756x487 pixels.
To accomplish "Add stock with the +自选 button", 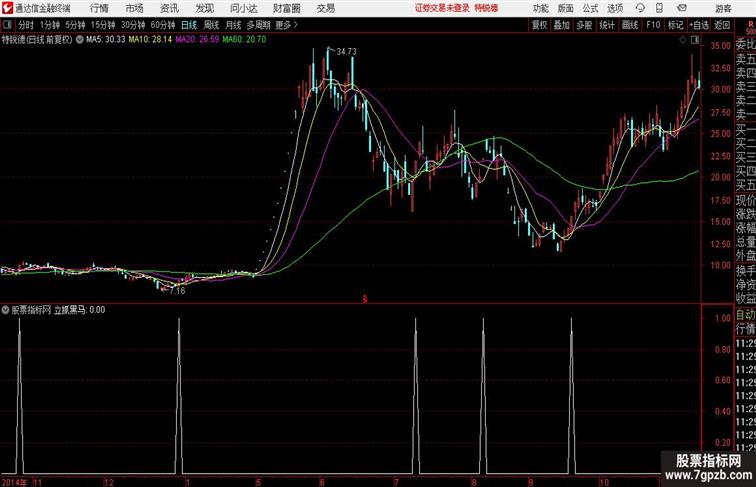I will tap(699, 25).
